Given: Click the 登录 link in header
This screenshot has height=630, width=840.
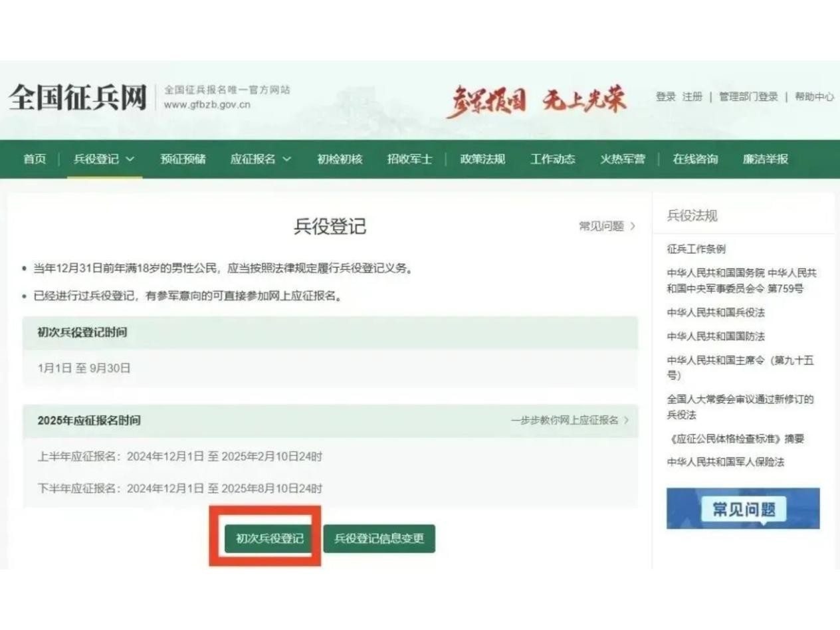Looking at the screenshot, I should click(665, 97).
